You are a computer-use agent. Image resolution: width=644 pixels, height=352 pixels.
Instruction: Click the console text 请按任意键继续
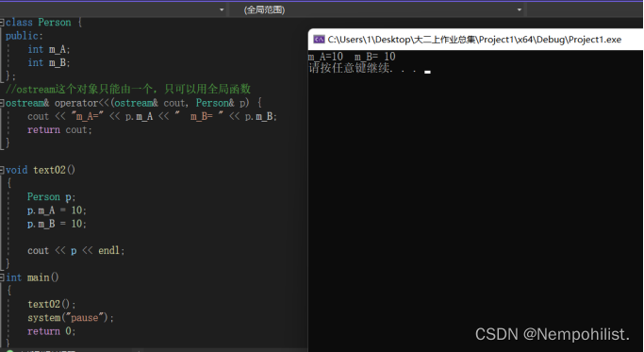tap(363, 68)
